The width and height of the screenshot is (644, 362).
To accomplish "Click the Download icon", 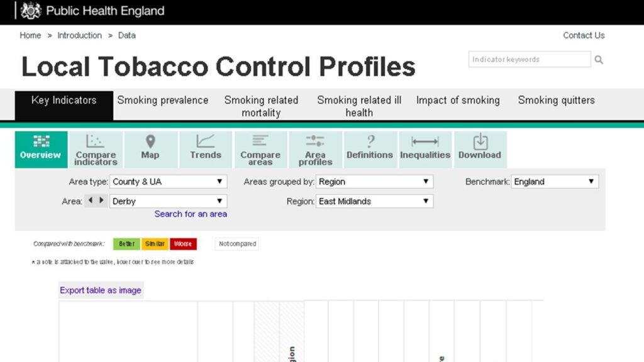I will [480, 149].
